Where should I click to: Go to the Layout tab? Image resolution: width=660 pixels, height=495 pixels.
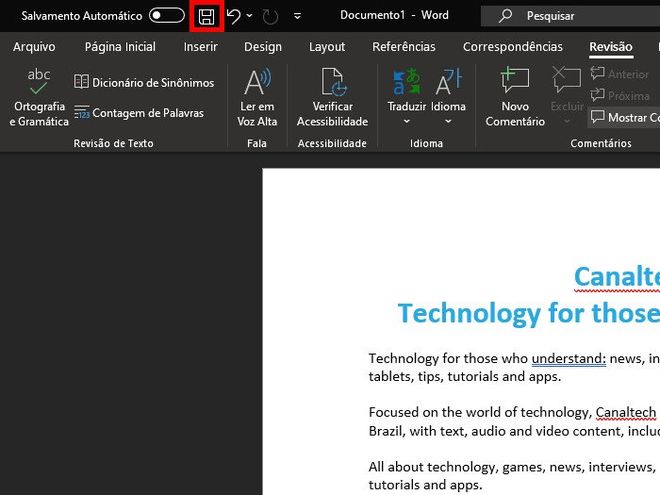pos(327,47)
